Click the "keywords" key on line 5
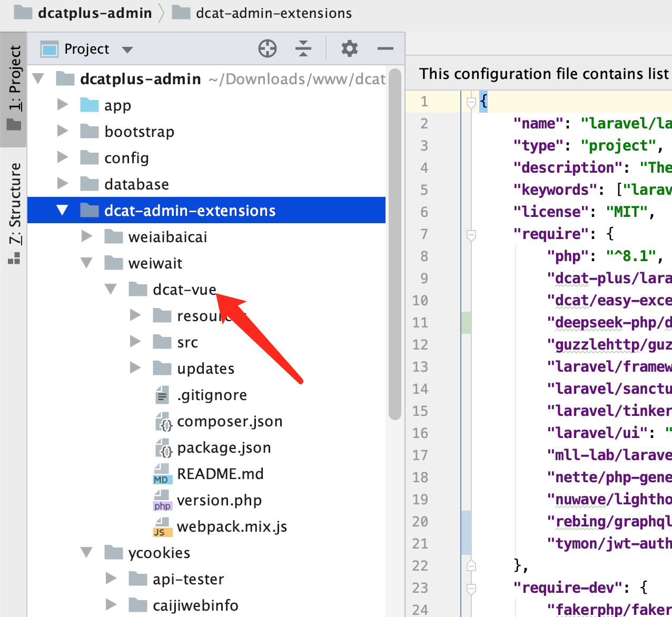 (x=555, y=190)
